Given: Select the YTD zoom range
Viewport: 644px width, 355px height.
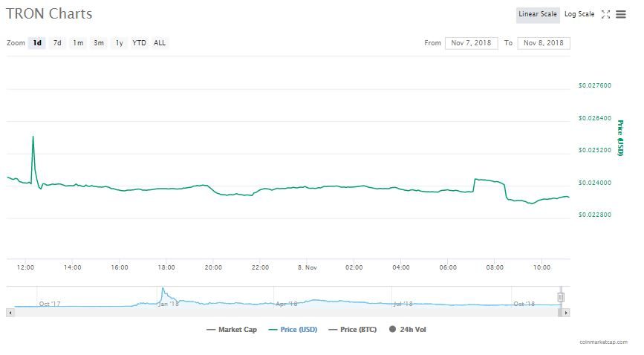Looking at the screenshot, I should pyautogui.click(x=139, y=43).
